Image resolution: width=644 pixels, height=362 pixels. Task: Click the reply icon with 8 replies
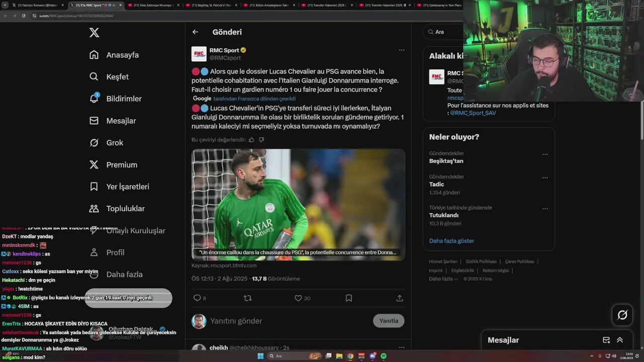tap(200, 298)
